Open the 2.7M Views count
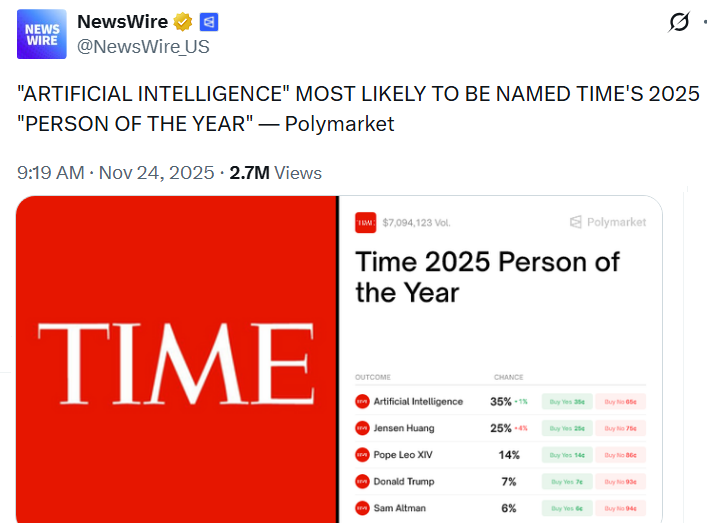 (276, 172)
